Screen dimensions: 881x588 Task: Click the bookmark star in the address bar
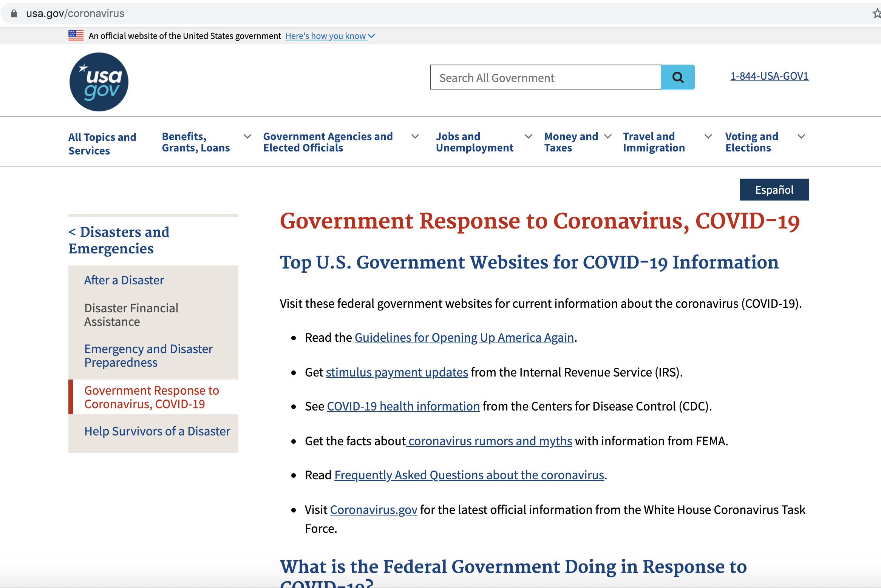tap(876, 13)
